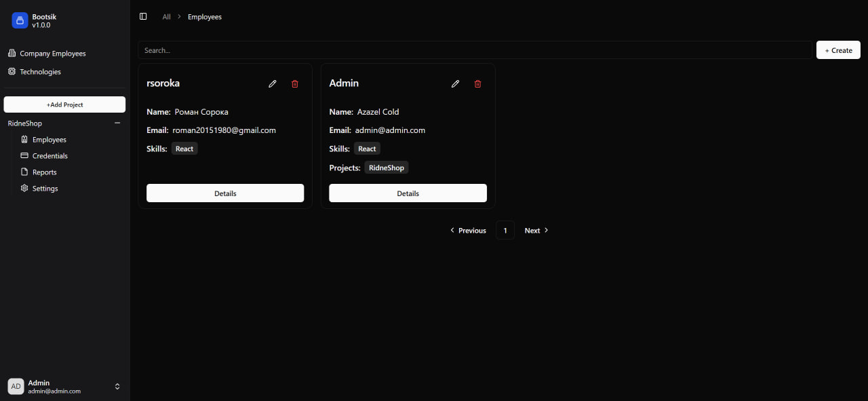
Task: Click the Reports document icon
Action: point(24,172)
